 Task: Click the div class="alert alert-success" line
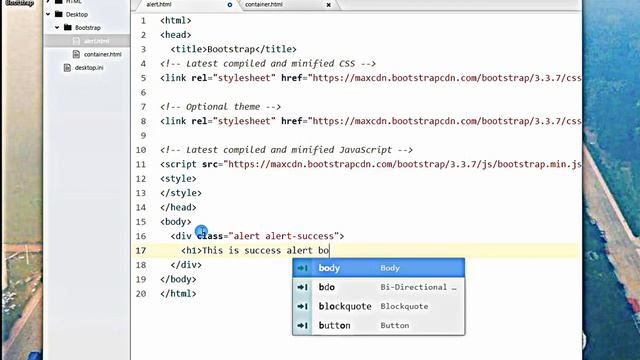(257, 236)
